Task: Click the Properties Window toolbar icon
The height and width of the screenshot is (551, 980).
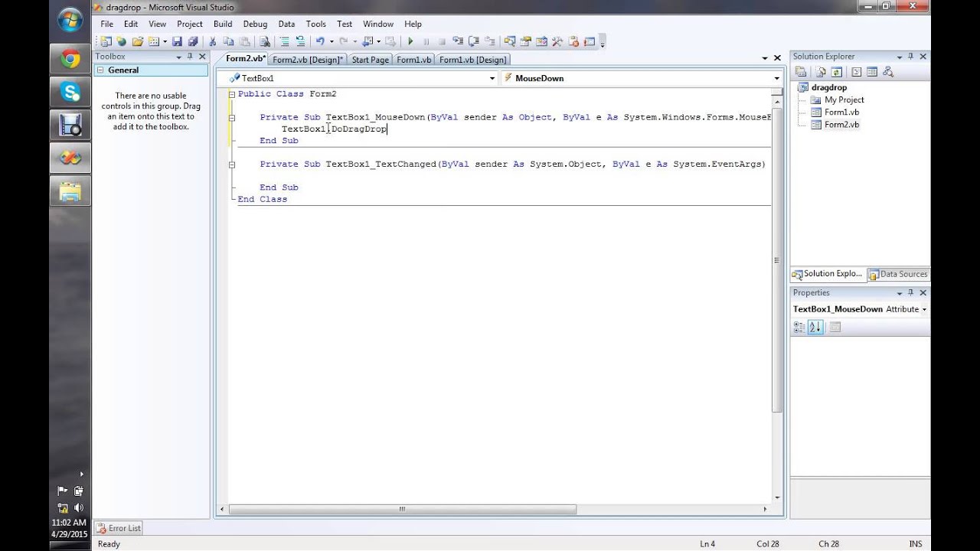Action: [x=527, y=42]
